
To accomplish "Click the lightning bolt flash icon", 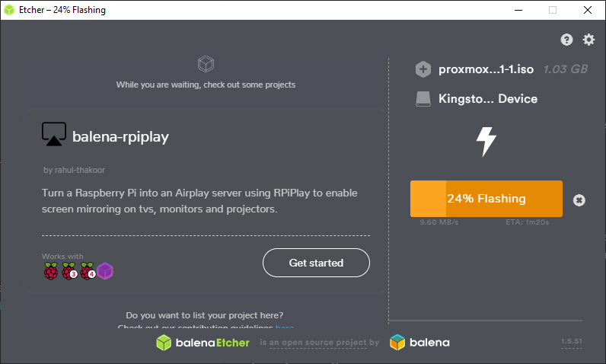I will pos(486,141).
